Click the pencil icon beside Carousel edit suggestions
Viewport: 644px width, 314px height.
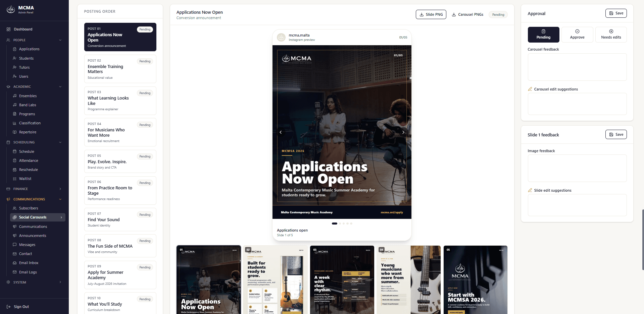tap(530, 89)
